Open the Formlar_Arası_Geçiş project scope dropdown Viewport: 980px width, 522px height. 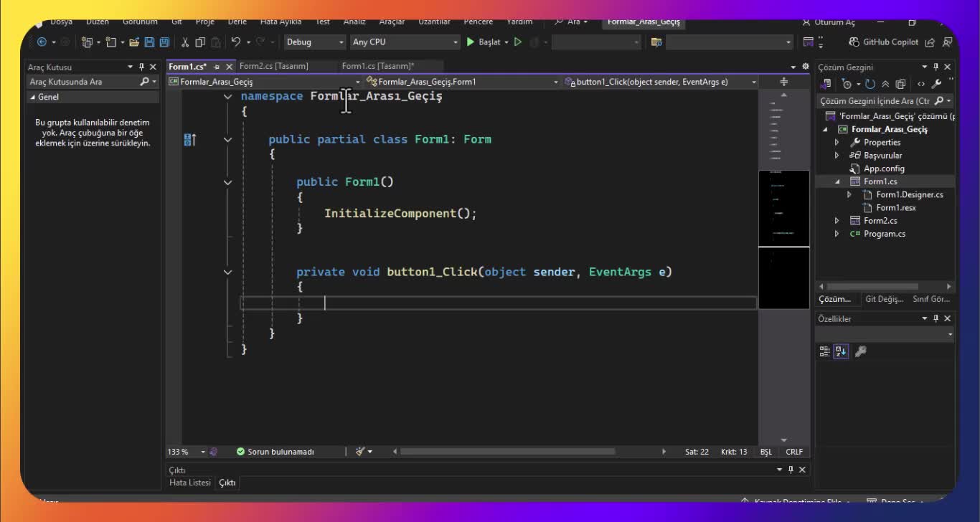(x=265, y=82)
